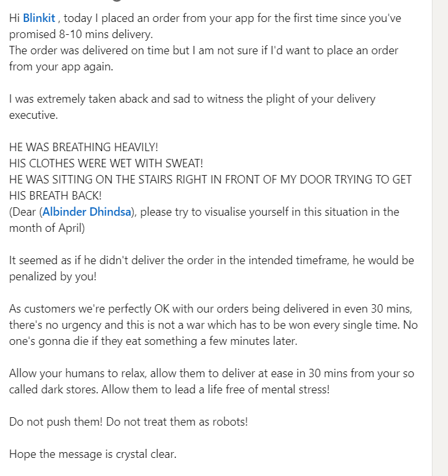Click the 'promised 8-10 mins delivery.' text
Viewport: 448px width, 476px height.
tap(81, 34)
